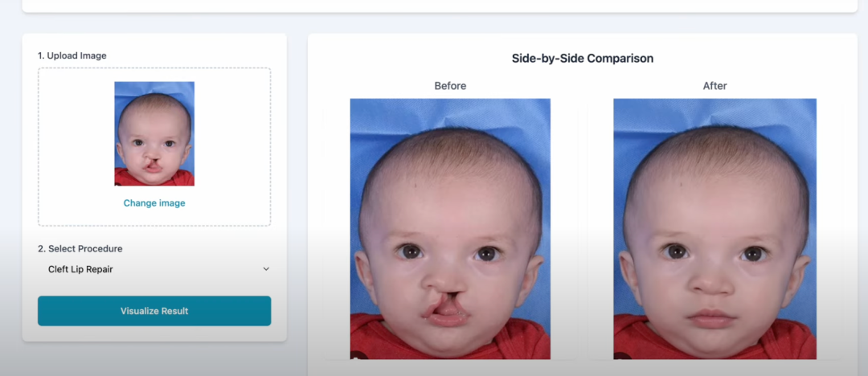
Task: Click the Before label above left image
Action: coord(450,86)
